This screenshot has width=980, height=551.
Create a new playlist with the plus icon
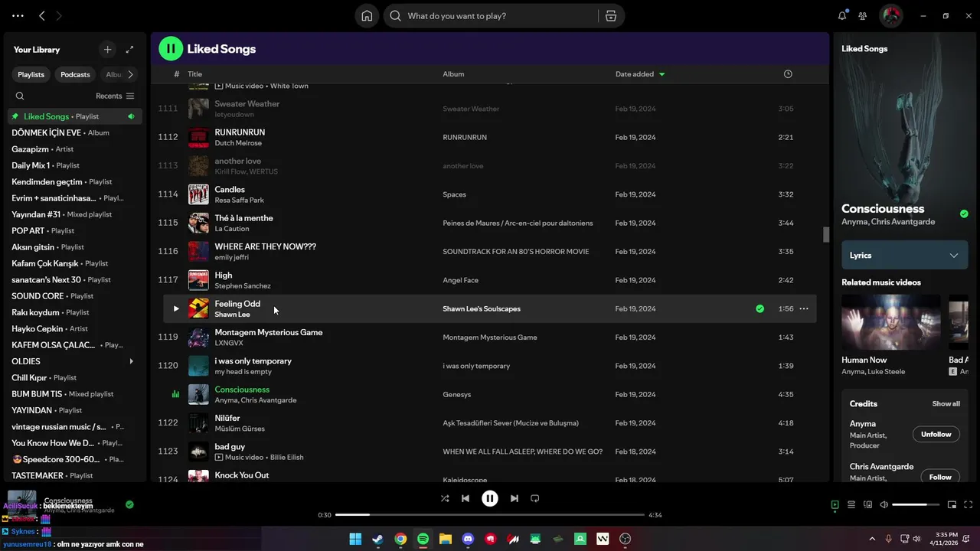coord(107,50)
